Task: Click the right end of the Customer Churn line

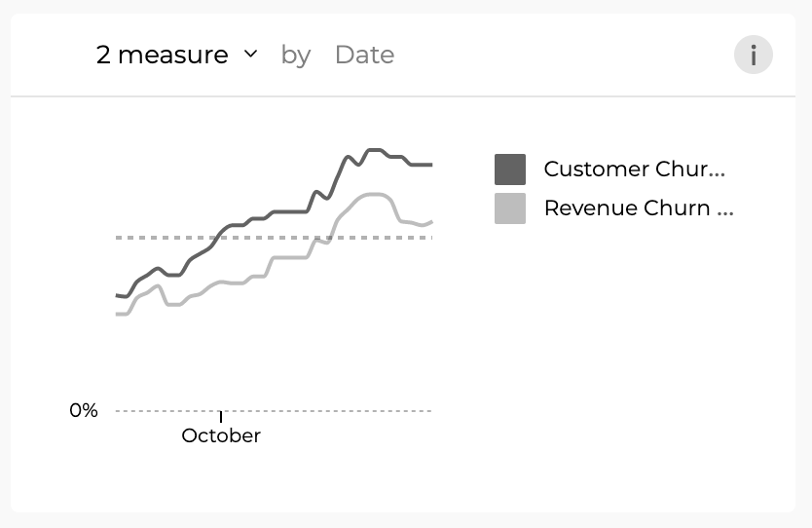Action: click(x=430, y=165)
